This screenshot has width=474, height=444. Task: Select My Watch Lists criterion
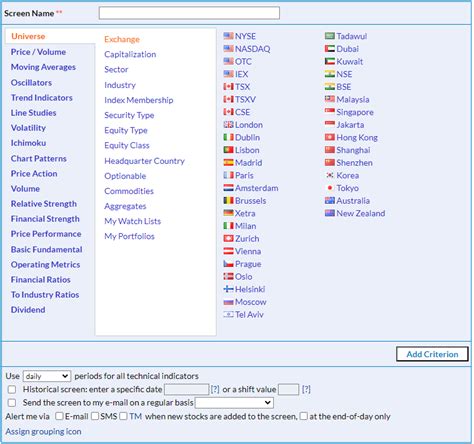tap(133, 221)
